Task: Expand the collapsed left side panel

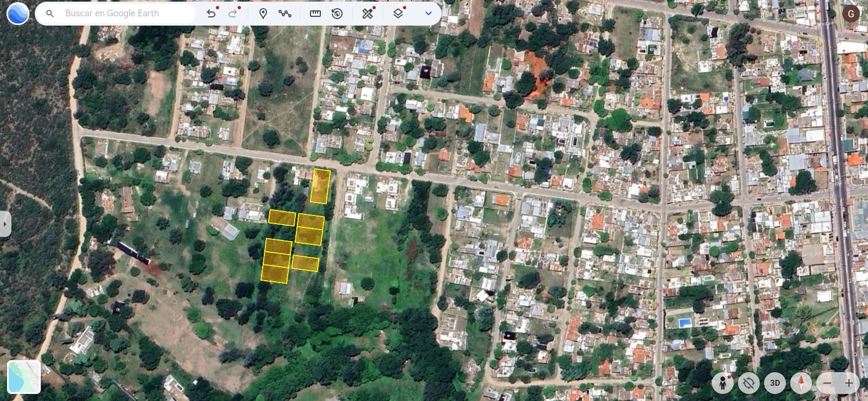Action: [x=5, y=224]
